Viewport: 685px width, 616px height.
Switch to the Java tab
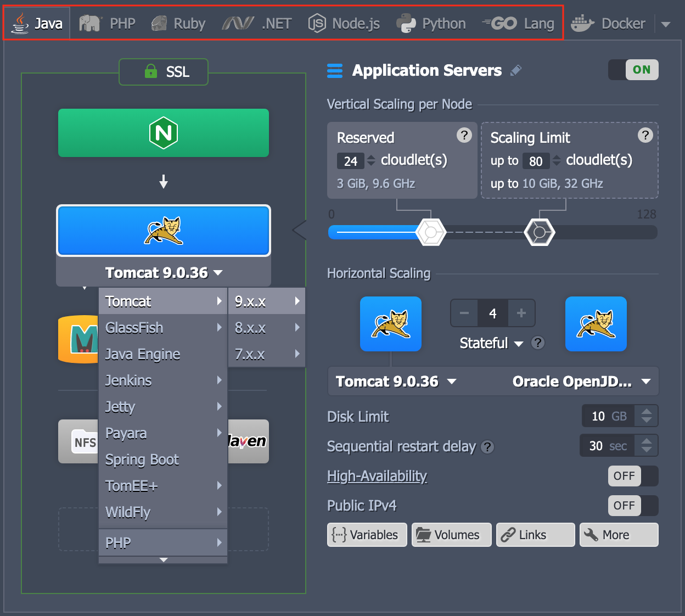37,23
